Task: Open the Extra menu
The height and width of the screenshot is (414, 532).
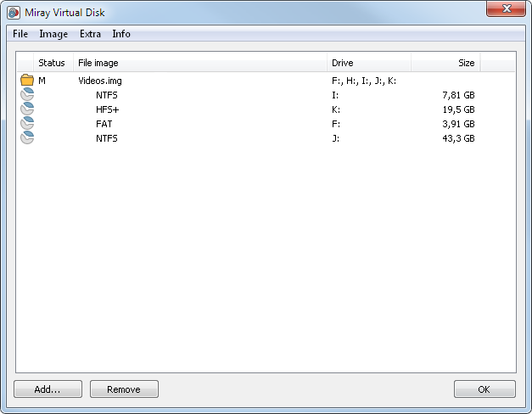Action: coord(90,34)
